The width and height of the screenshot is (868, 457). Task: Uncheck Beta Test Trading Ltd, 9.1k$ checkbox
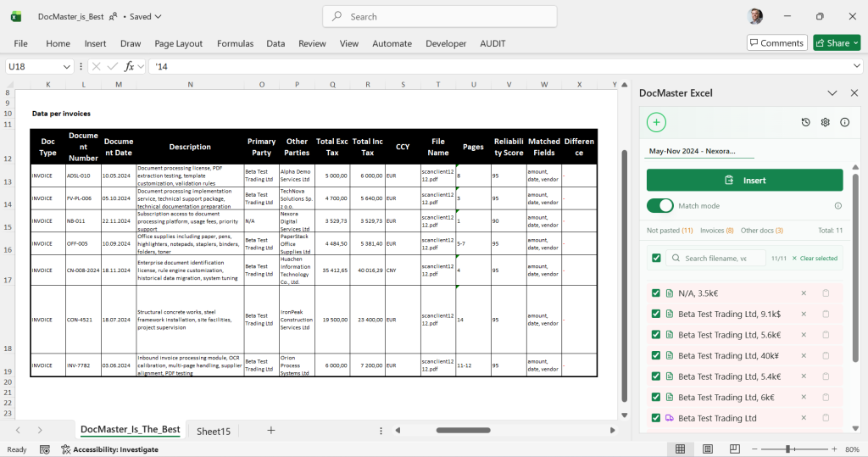point(656,314)
